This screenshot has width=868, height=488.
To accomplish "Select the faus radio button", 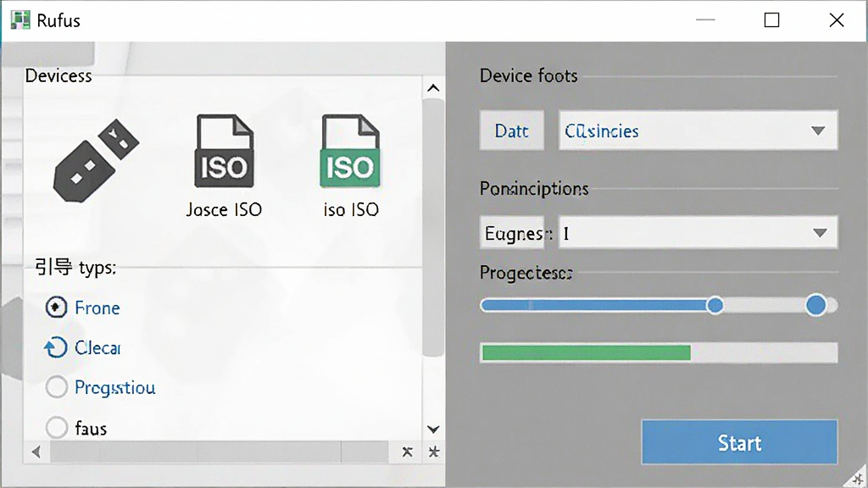I will tap(56, 428).
